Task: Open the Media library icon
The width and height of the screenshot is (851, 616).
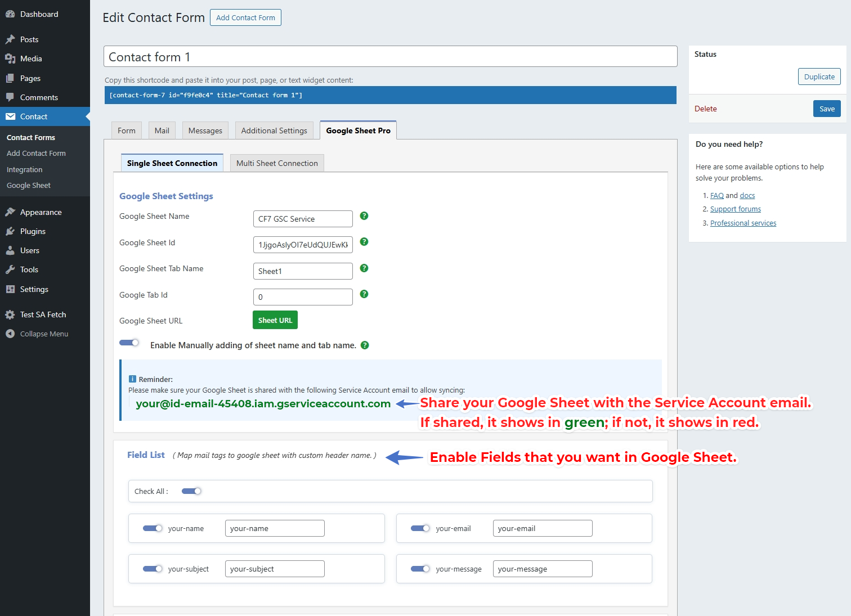Action: coord(11,59)
